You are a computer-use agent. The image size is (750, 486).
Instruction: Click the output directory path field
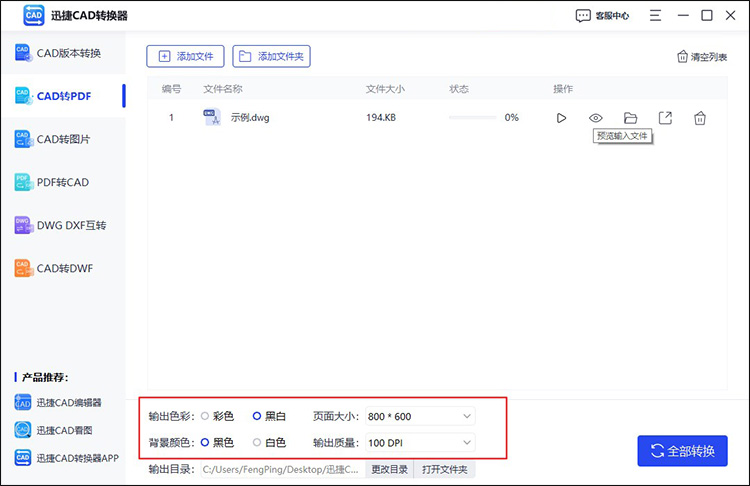283,470
